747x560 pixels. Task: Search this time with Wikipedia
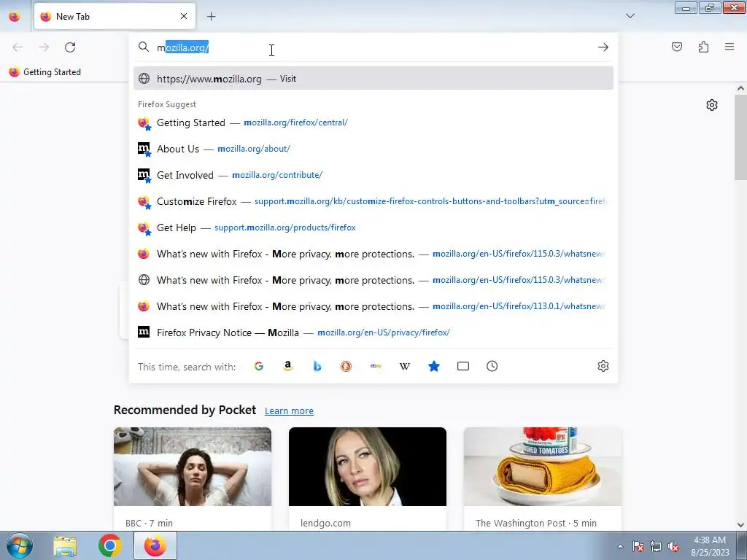(404, 366)
